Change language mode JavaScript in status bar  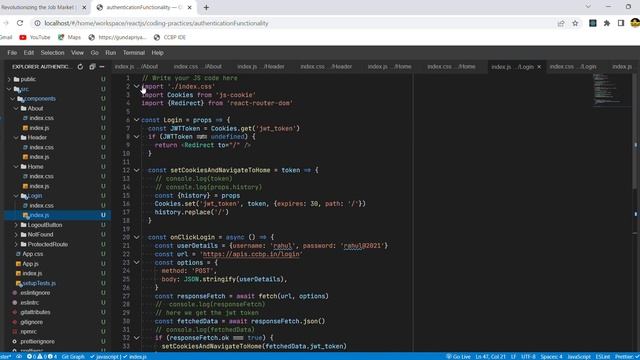(x=579, y=357)
